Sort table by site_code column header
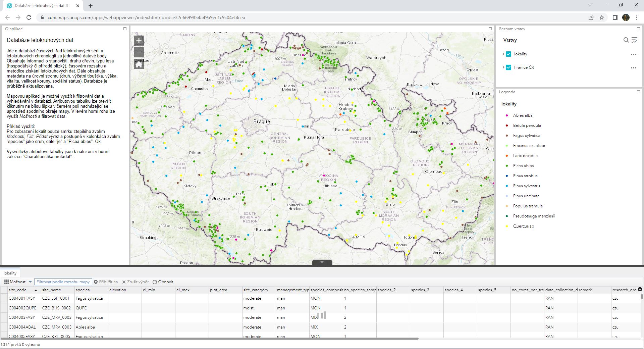 pyautogui.click(x=17, y=290)
